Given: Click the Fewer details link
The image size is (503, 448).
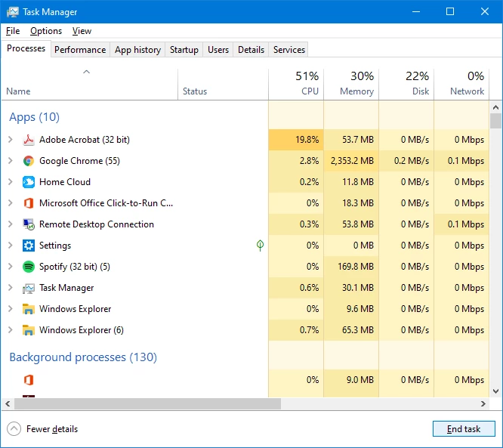Looking at the screenshot, I should (52, 429).
